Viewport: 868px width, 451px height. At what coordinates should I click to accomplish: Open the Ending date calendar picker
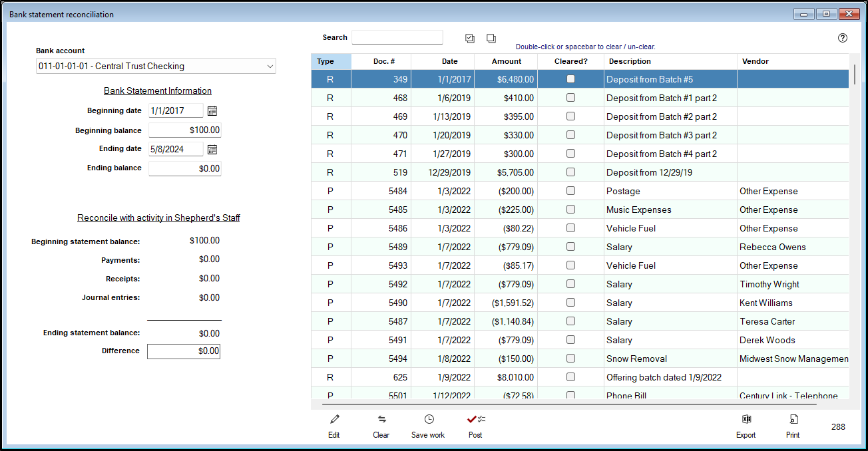(212, 150)
